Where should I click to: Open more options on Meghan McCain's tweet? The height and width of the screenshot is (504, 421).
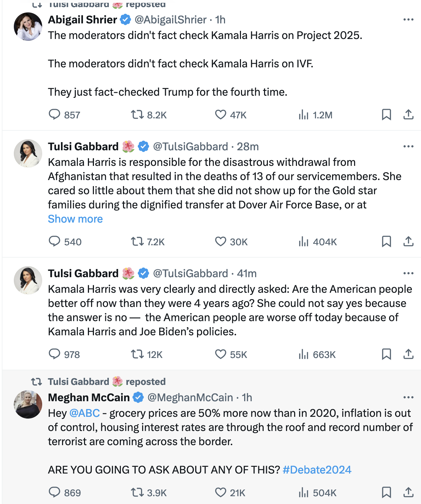[408, 397]
